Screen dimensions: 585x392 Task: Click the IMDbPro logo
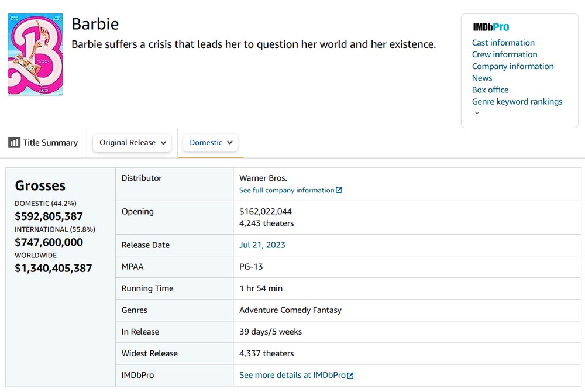[491, 27]
